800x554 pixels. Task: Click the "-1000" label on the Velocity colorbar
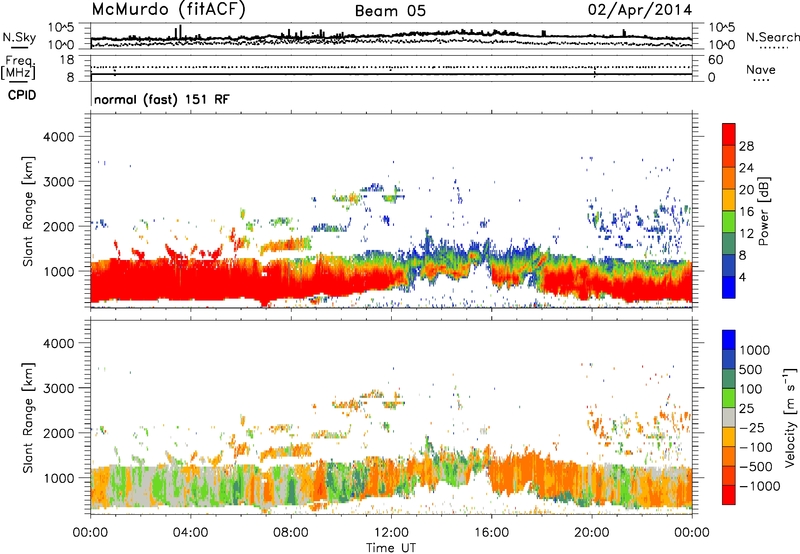pyautogui.click(x=759, y=486)
